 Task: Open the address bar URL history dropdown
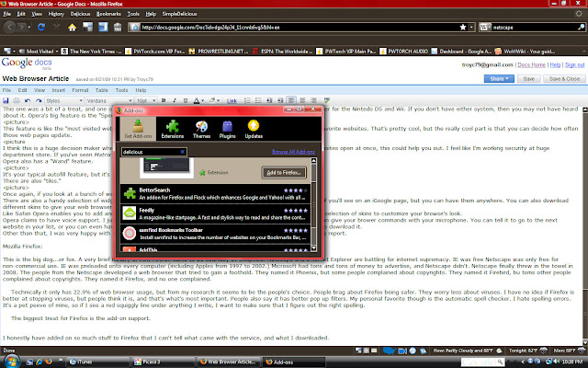coord(471,27)
